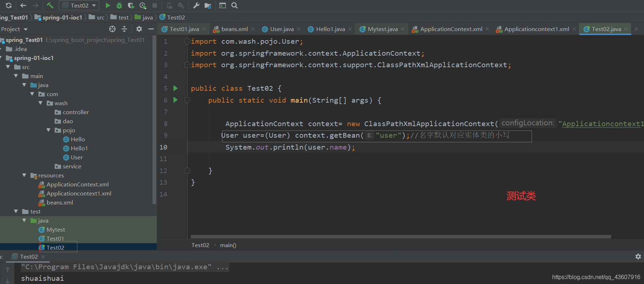644x284 pixels.
Task: Click the Project panel vertical scrollbar
Action: (x=154, y=120)
